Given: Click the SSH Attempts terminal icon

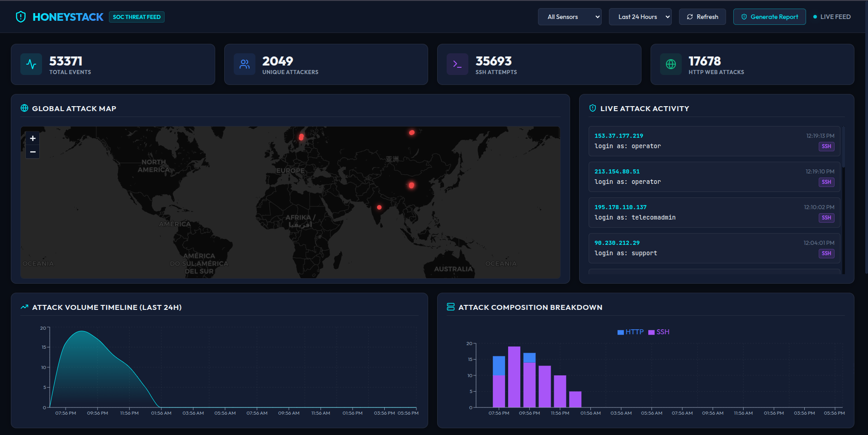Looking at the screenshot, I should point(458,64).
